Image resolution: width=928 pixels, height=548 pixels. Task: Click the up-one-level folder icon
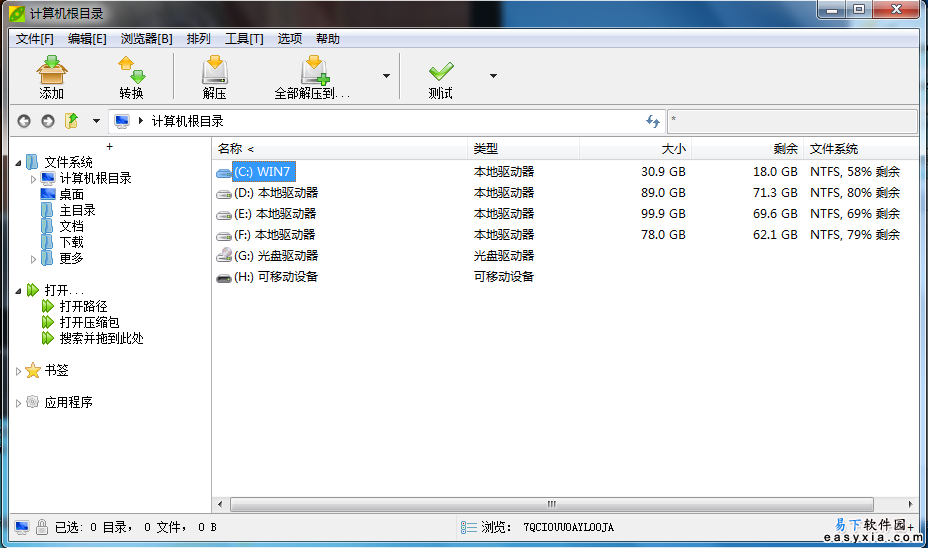pos(72,121)
